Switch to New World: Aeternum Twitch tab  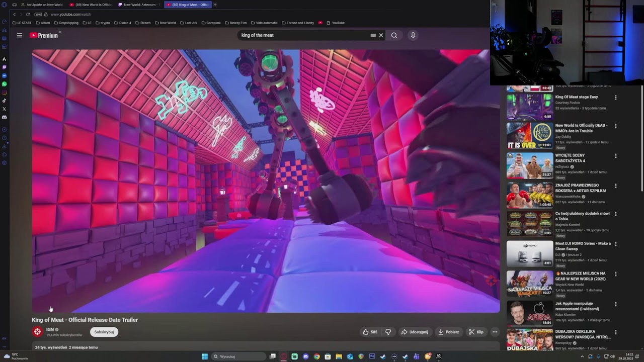(x=139, y=5)
